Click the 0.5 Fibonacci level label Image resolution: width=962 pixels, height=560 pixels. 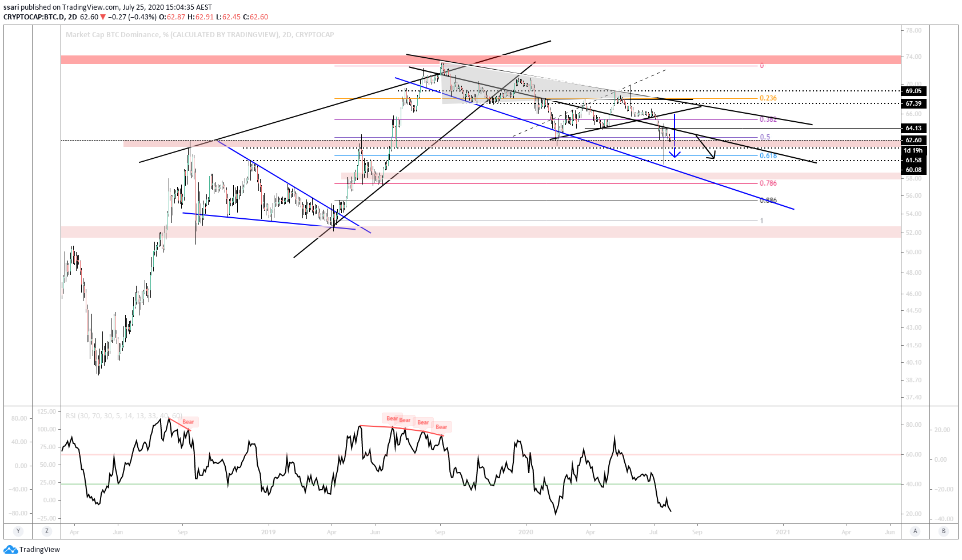765,137
